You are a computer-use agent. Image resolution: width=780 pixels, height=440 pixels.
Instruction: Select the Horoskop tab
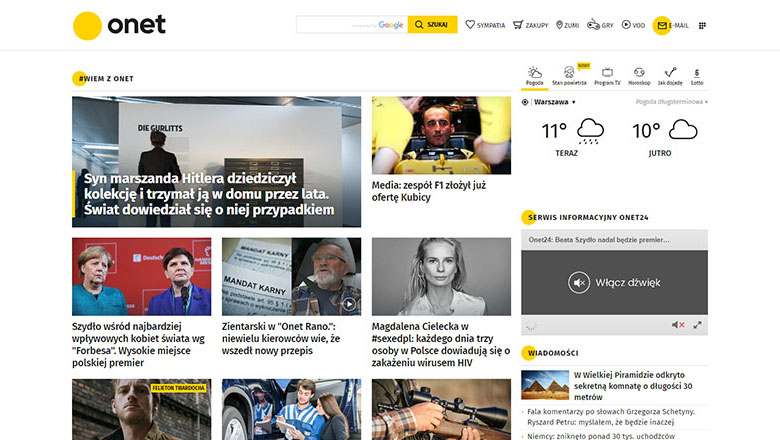tap(639, 76)
